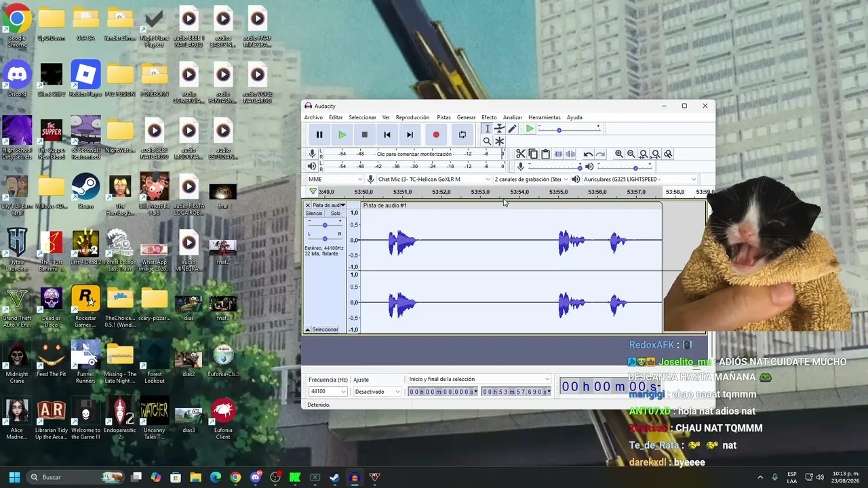Click the Copy icon in the edit toolbar
The height and width of the screenshot is (488, 868).
(533, 154)
